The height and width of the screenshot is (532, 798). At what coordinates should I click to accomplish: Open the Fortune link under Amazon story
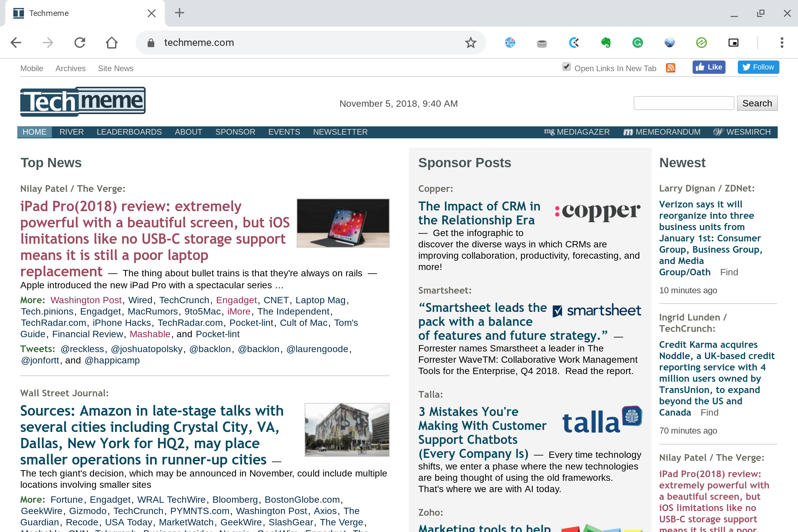coord(67,500)
